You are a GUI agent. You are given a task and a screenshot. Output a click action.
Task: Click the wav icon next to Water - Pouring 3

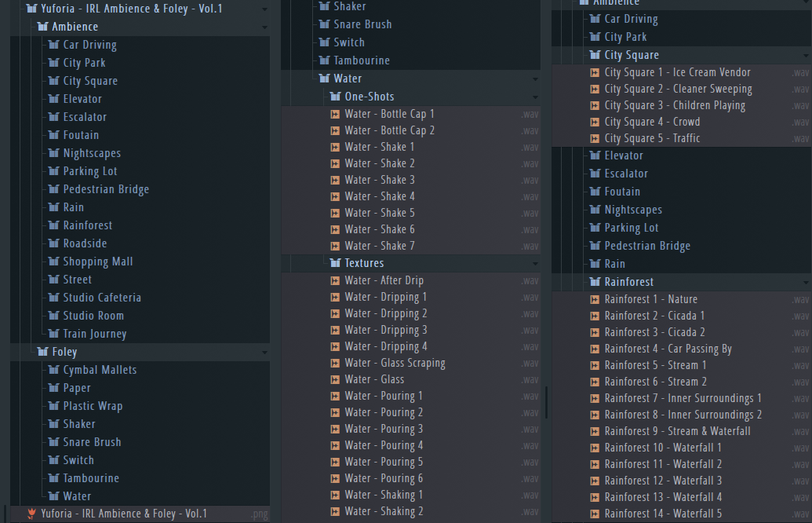pyautogui.click(x=335, y=430)
